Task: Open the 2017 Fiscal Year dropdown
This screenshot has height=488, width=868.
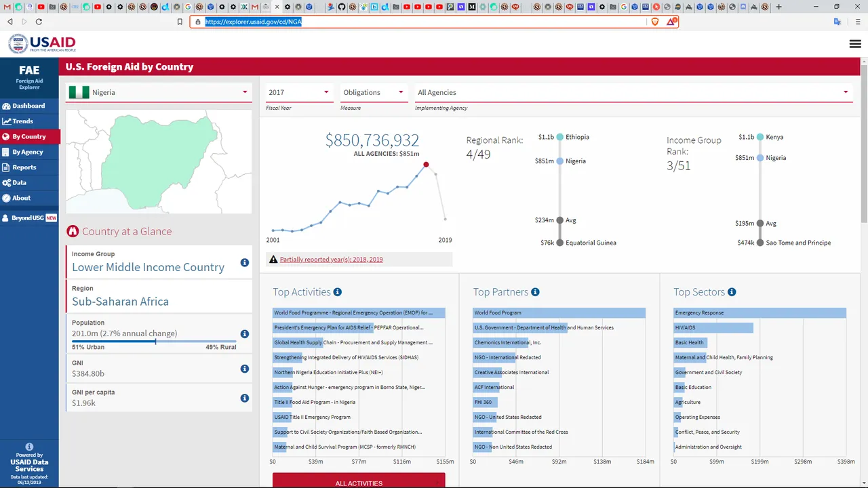Action: (x=299, y=92)
